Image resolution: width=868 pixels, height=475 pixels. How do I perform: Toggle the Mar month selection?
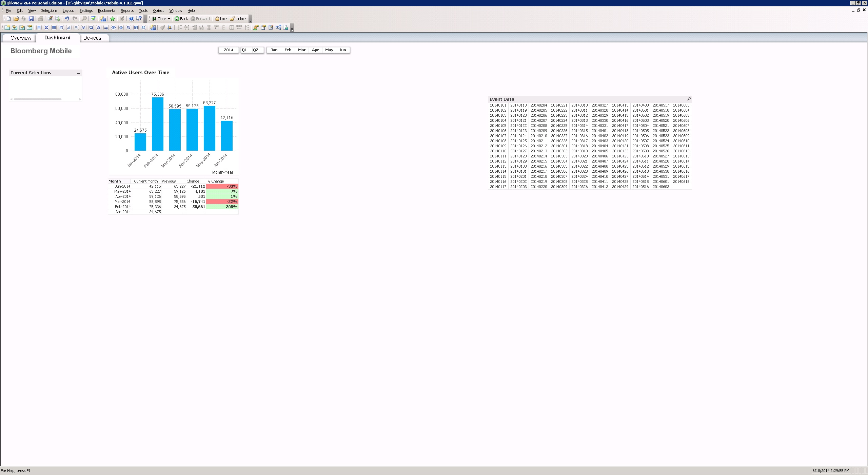[301, 50]
